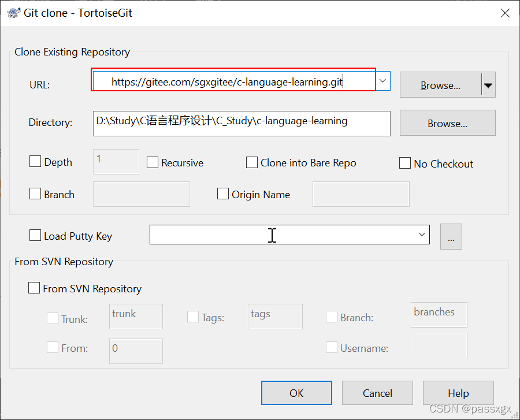Check the Recursive option

point(152,162)
